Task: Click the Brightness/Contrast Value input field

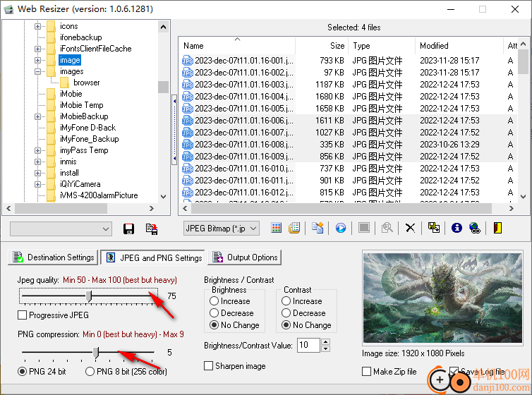Action: tap(308, 345)
